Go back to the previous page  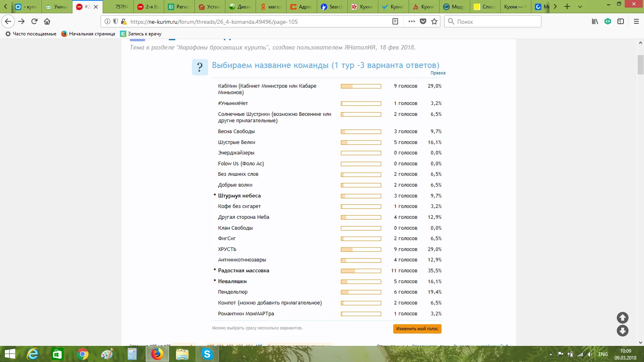[8, 21]
